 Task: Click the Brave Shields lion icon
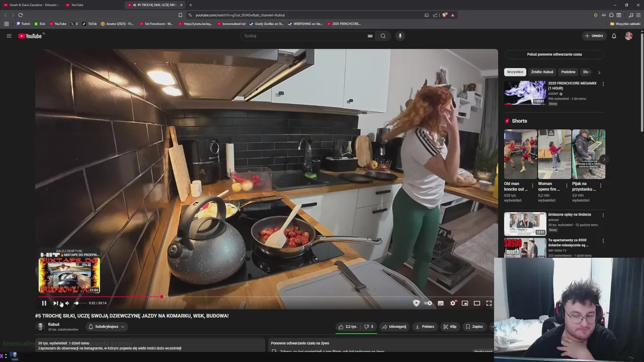pyautogui.click(x=445, y=15)
